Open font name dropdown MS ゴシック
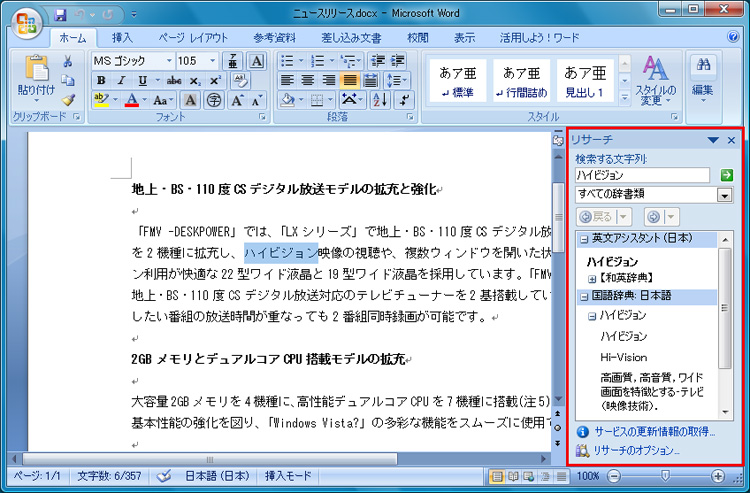 click(169, 61)
